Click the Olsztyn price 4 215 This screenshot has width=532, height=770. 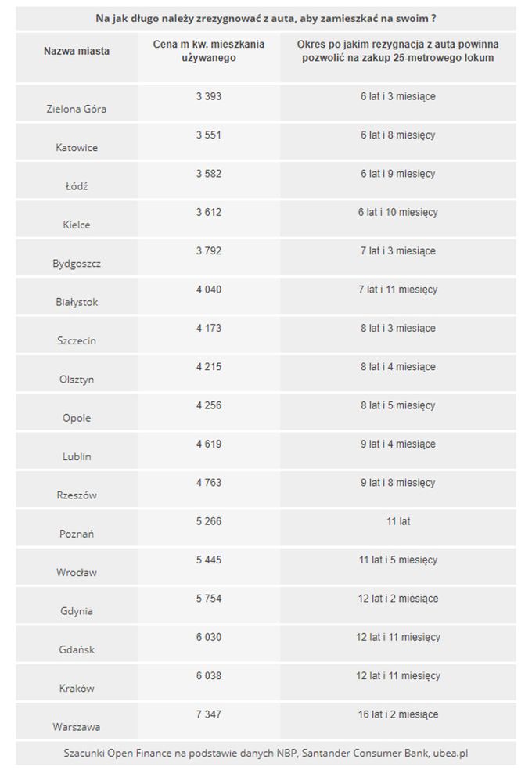tap(209, 367)
